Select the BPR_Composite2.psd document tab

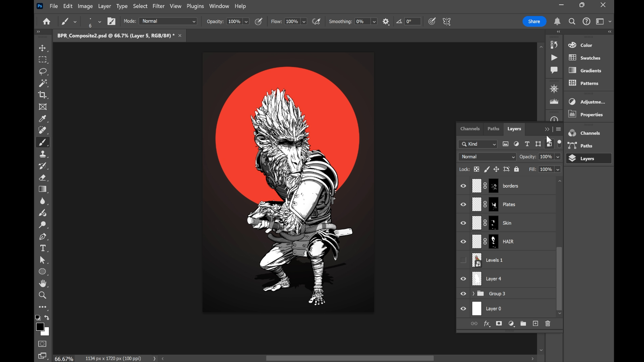coord(116,36)
